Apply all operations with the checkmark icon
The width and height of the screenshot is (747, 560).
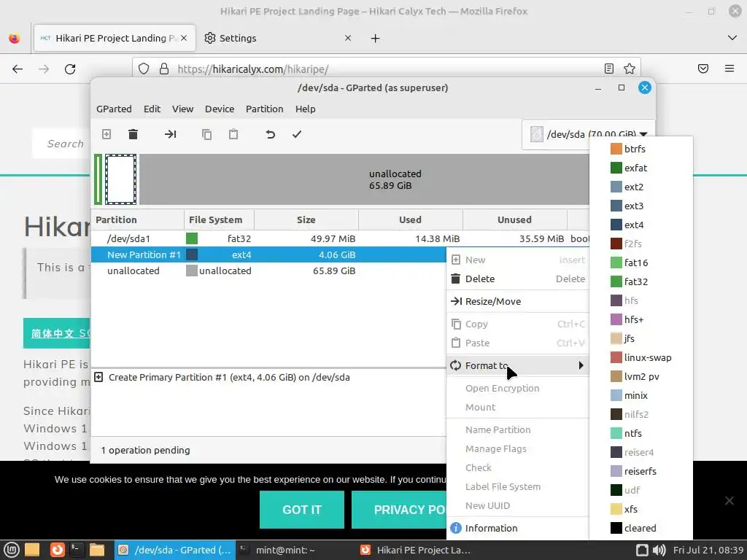(297, 134)
